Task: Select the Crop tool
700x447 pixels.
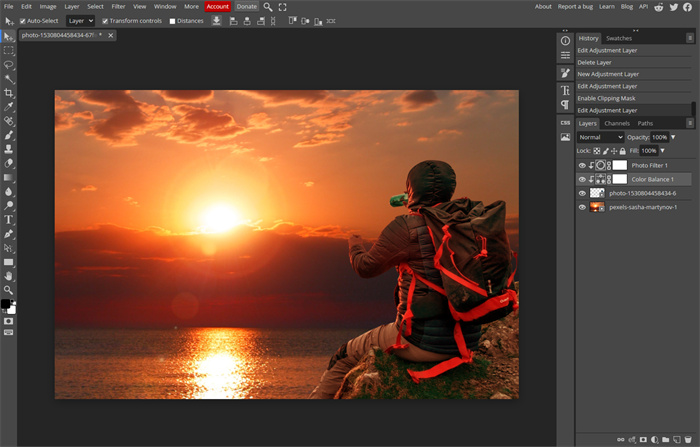Action: (9, 93)
